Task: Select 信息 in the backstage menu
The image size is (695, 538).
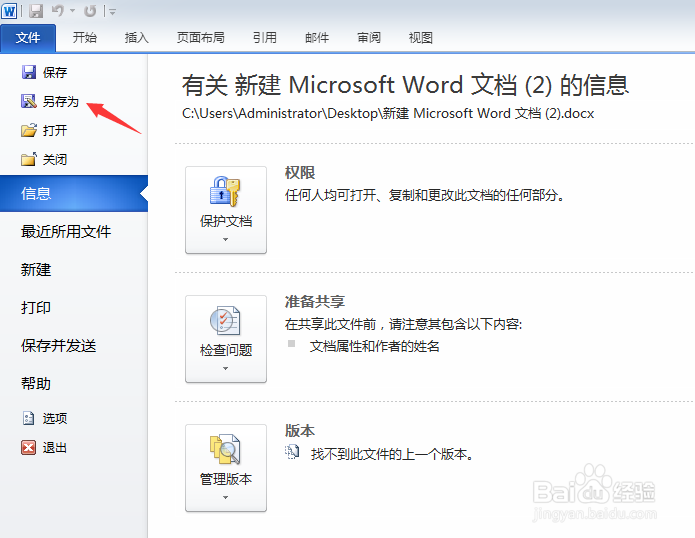Action: coord(74,194)
